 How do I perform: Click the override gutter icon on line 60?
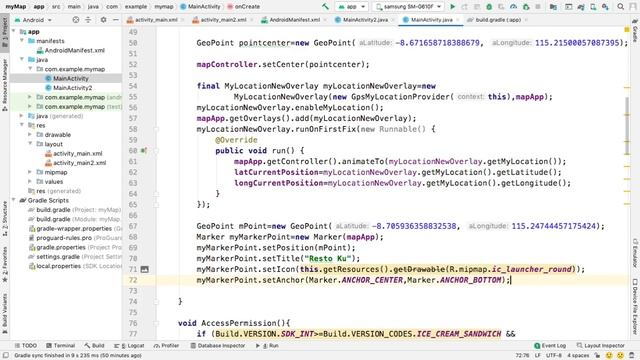coord(144,151)
